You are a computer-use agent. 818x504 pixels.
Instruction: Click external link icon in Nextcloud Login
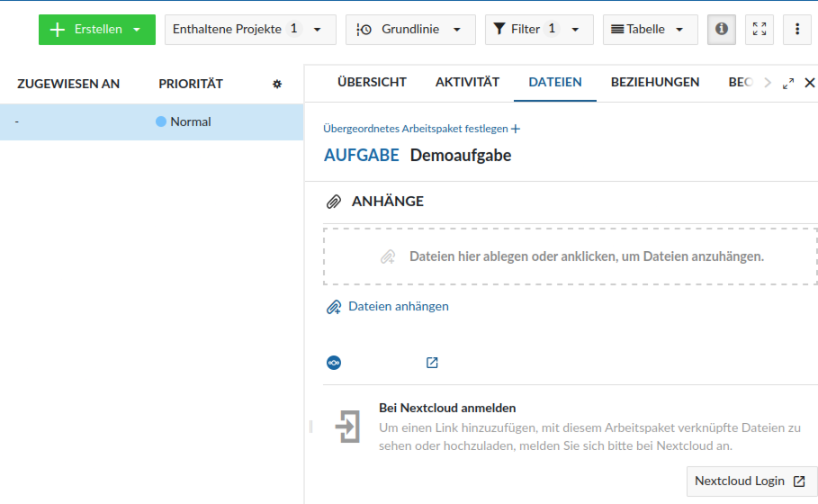(x=799, y=481)
